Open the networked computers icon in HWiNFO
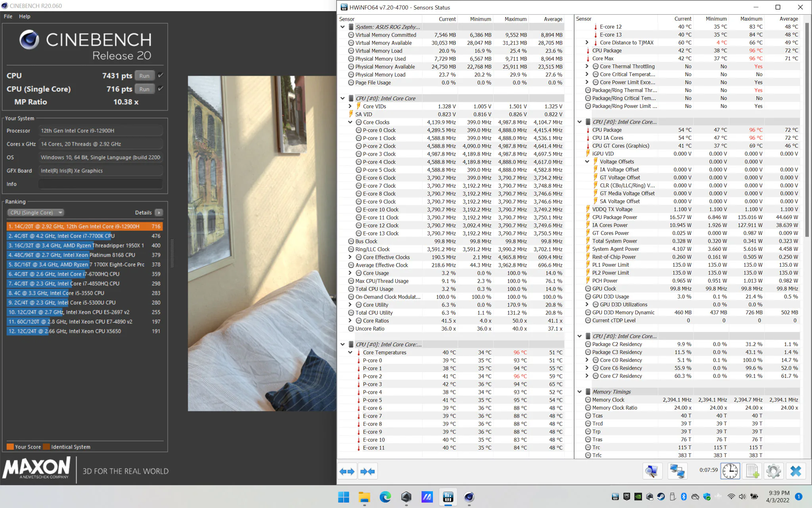 [677, 471]
